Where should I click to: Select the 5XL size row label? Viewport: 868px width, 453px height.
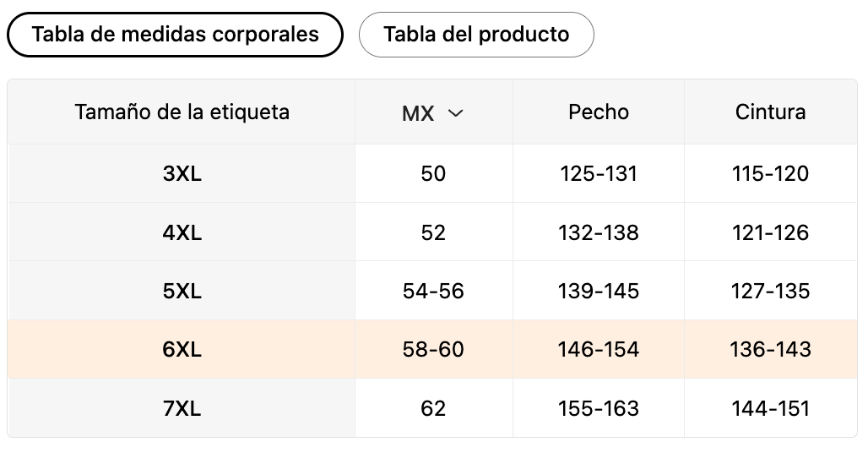point(182,292)
